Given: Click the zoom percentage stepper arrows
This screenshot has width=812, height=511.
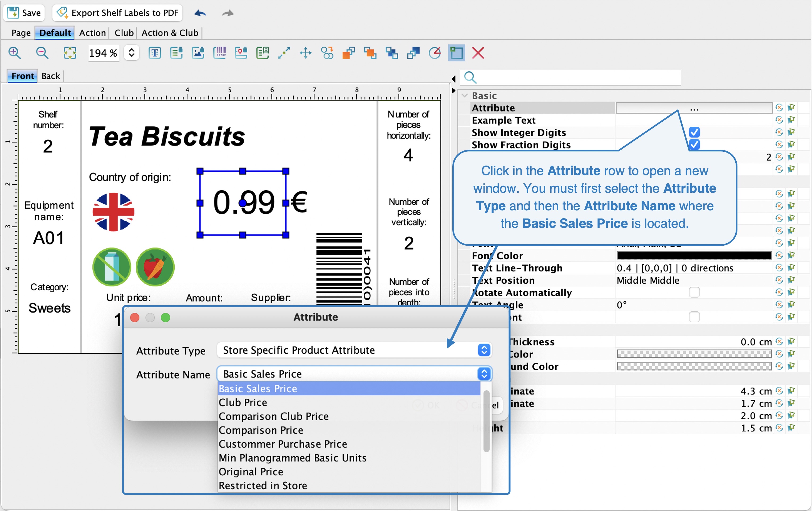Looking at the screenshot, I should point(132,53).
